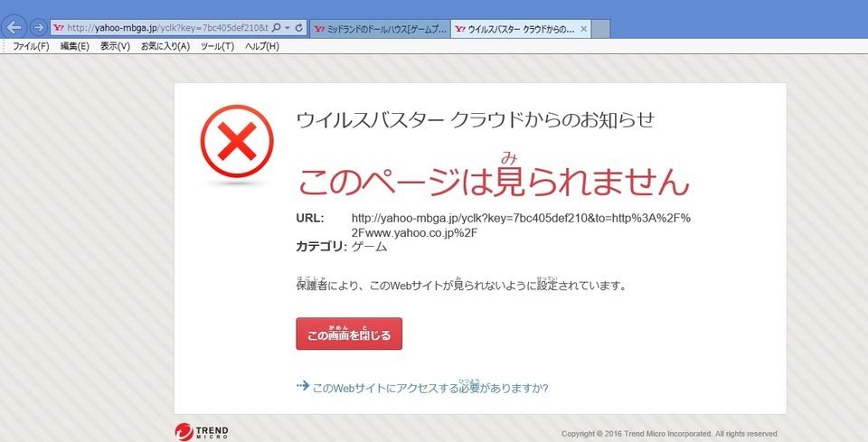Click the 保護者により message text

coord(461,286)
